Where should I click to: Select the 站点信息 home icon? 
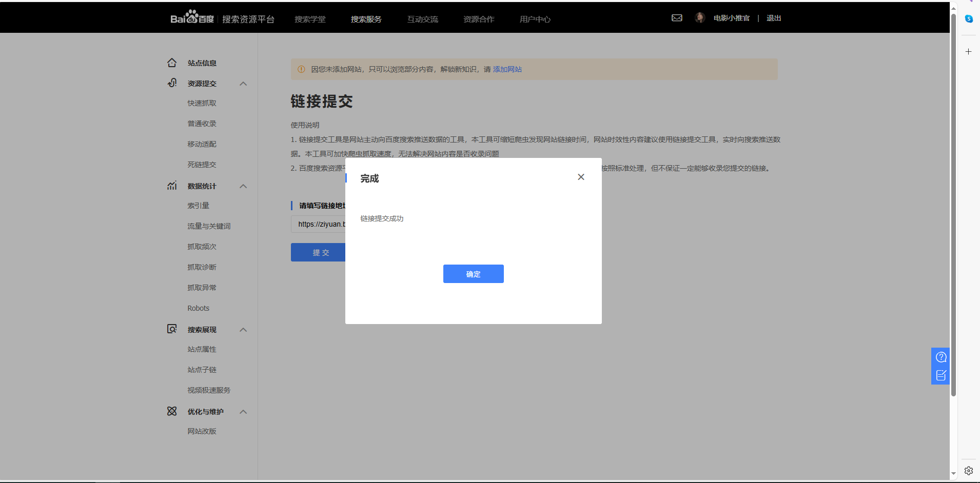172,62
